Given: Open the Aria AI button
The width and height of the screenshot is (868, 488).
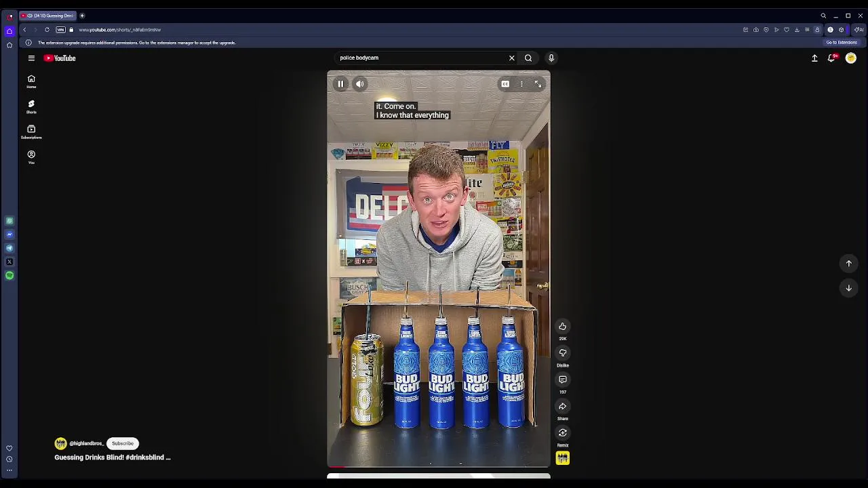Looking at the screenshot, I should (859, 30).
